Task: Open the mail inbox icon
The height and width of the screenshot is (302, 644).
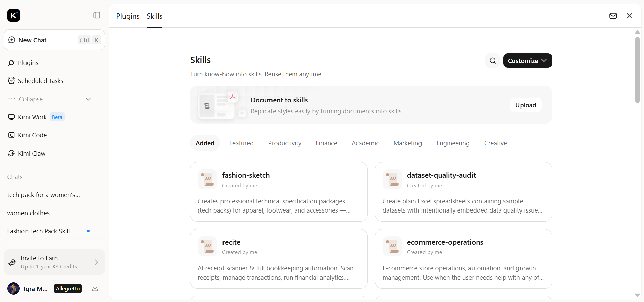Action: 613,16
